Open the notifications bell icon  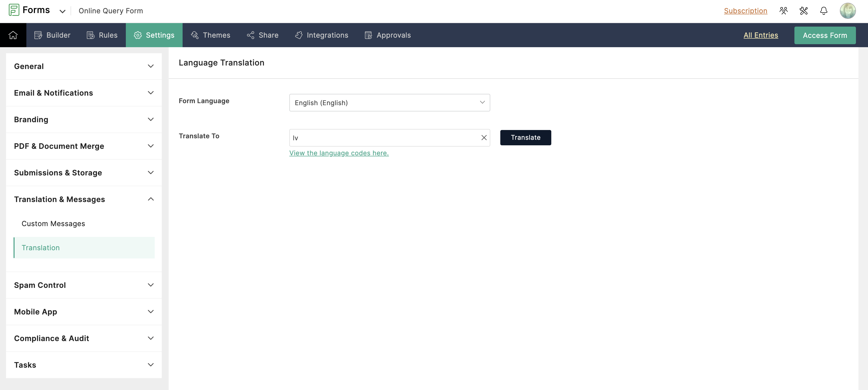coord(823,11)
